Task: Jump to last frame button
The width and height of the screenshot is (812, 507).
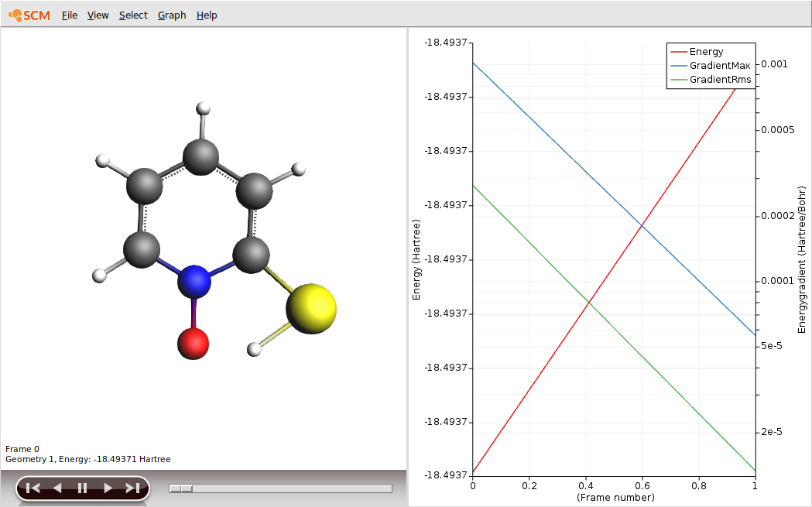Action: pyautogui.click(x=132, y=488)
